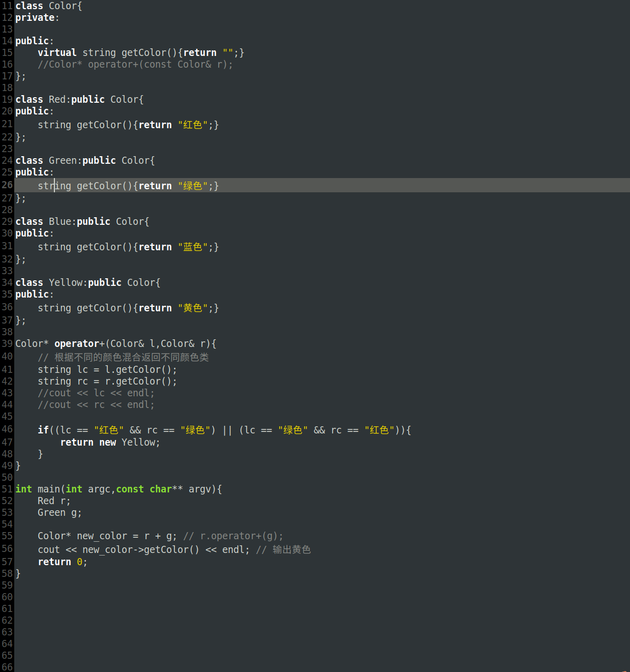The width and height of the screenshot is (630, 672).
Task: Click 'Color* new_color = r + g;' statement
Action: tap(107, 536)
